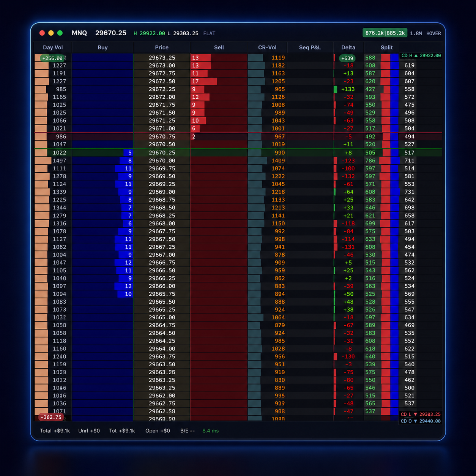The image size is (476, 476).
Task: Click price cell 29673.00
Action: (162, 65)
